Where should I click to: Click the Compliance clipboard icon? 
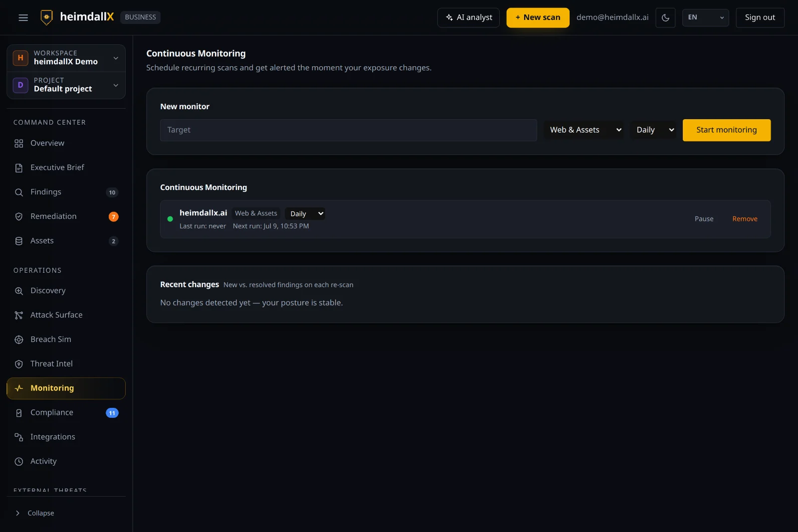pos(19,413)
